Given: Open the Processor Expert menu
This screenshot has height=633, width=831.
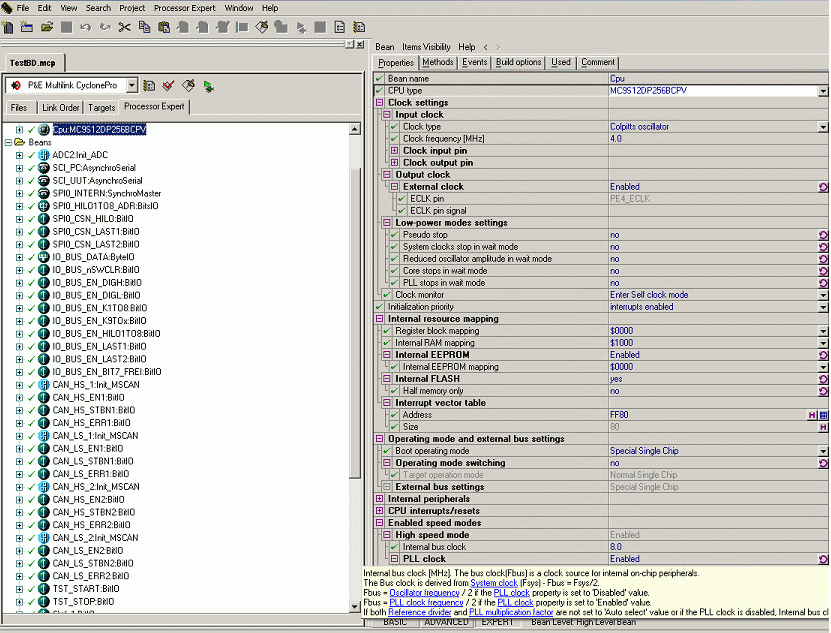Looking at the screenshot, I should [x=184, y=8].
